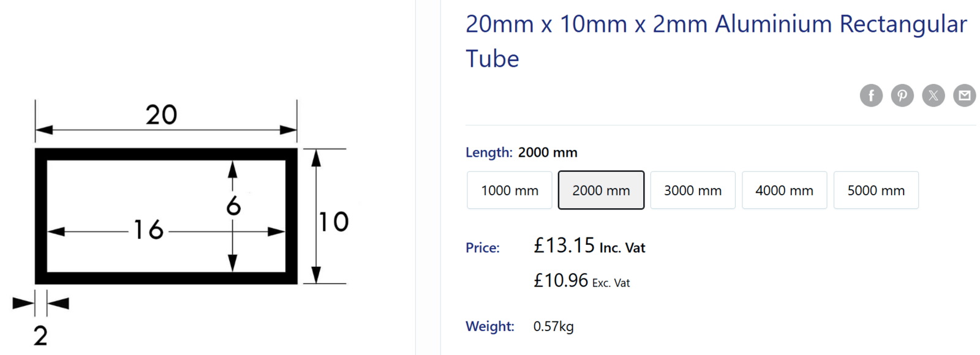Screen dimensions: 980x355
Task: Share the tube on X
Action: [x=933, y=95]
